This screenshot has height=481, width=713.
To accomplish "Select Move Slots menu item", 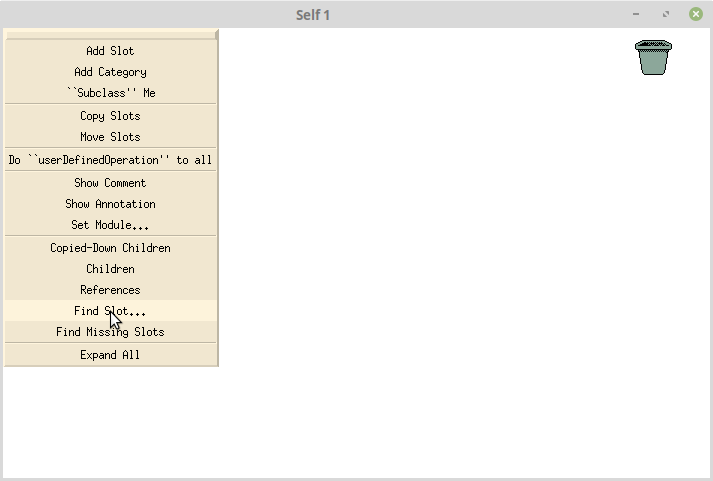I will click(x=110, y=137).
